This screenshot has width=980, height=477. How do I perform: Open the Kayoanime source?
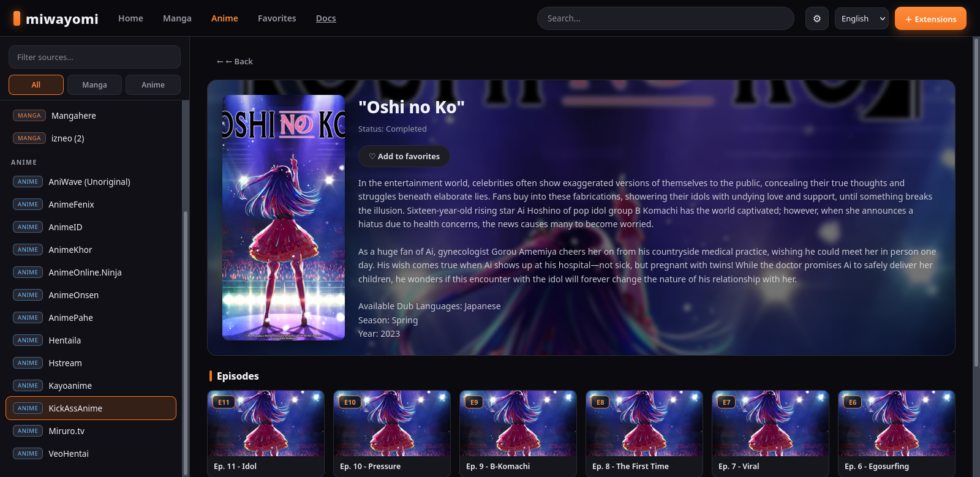point(91,386)
